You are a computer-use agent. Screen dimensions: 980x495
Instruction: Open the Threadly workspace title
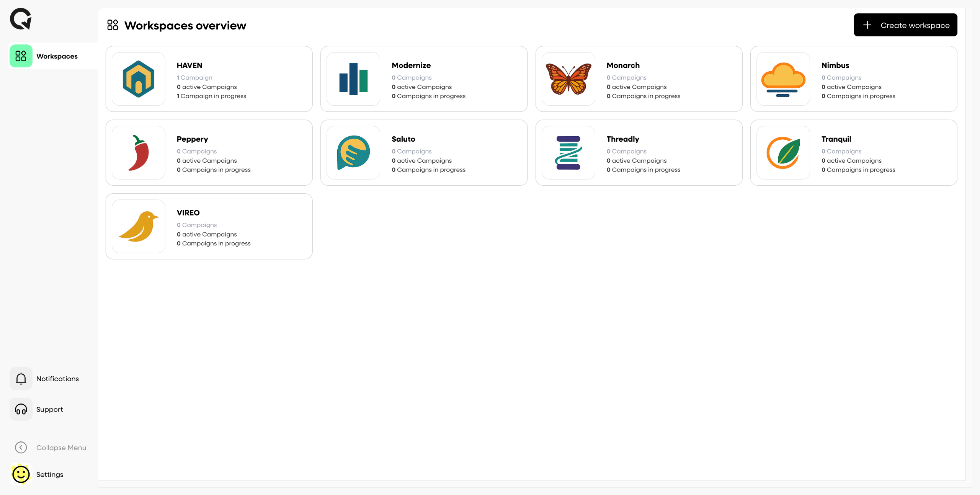(x=623, y=139)
